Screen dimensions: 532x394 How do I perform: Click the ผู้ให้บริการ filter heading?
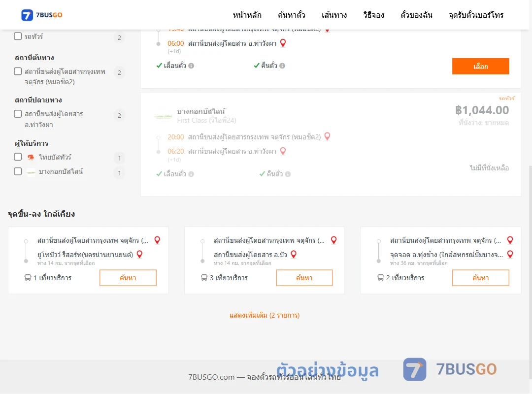pyautogui.click(x=31, y=143)
